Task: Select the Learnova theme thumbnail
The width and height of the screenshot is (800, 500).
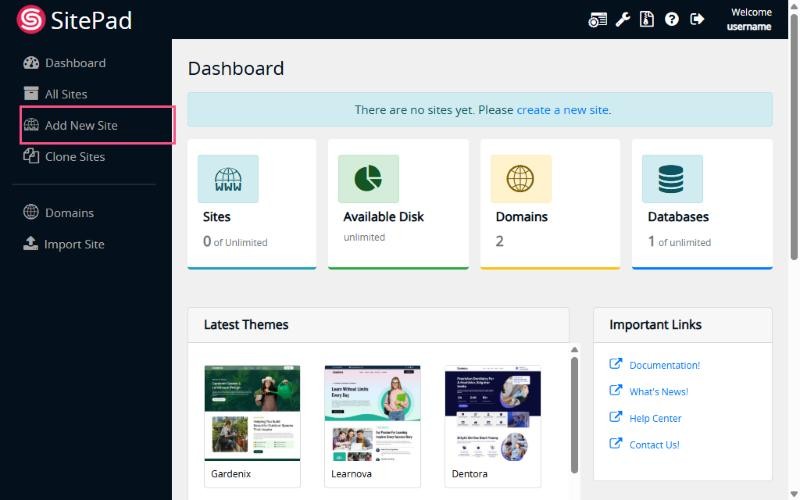Action: click(x=372, y=413)
